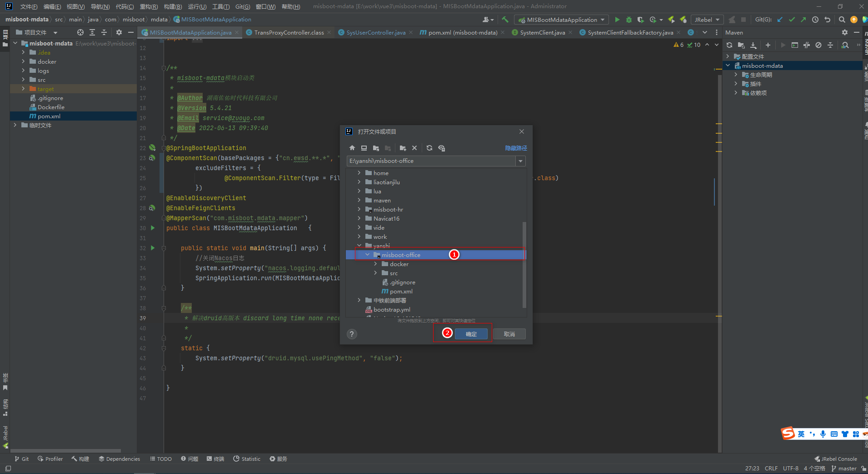Jump to project directory in open dialog
The image size is (868, 474).
click(376, 148)
